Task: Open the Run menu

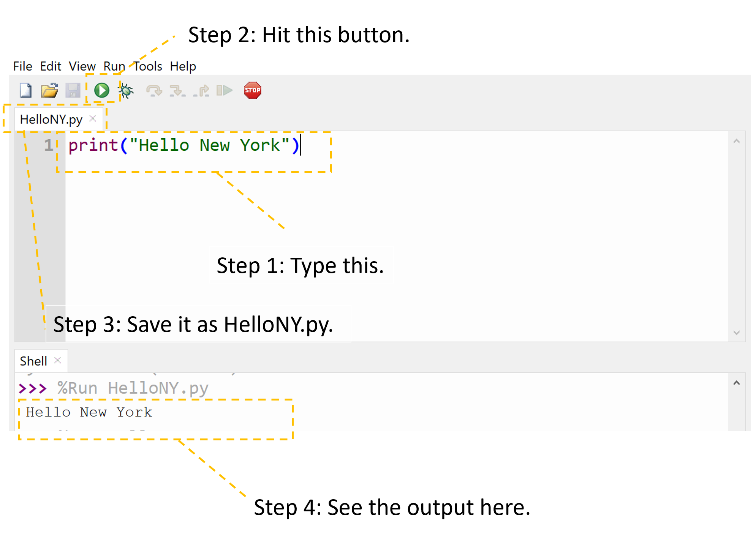Action: [x=114, y=66]
